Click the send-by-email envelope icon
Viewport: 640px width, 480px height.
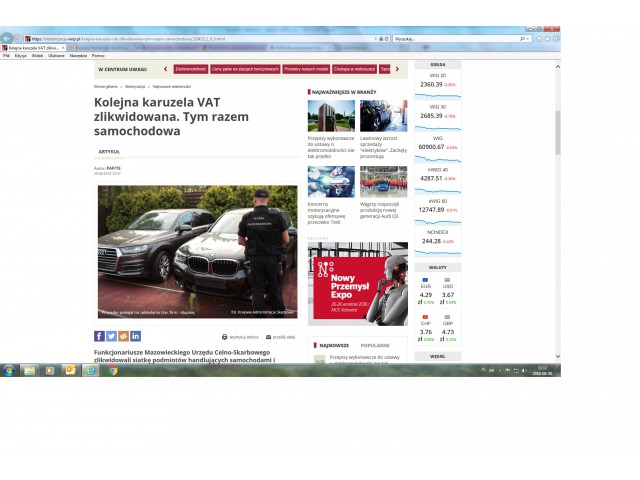click(268, 337)
